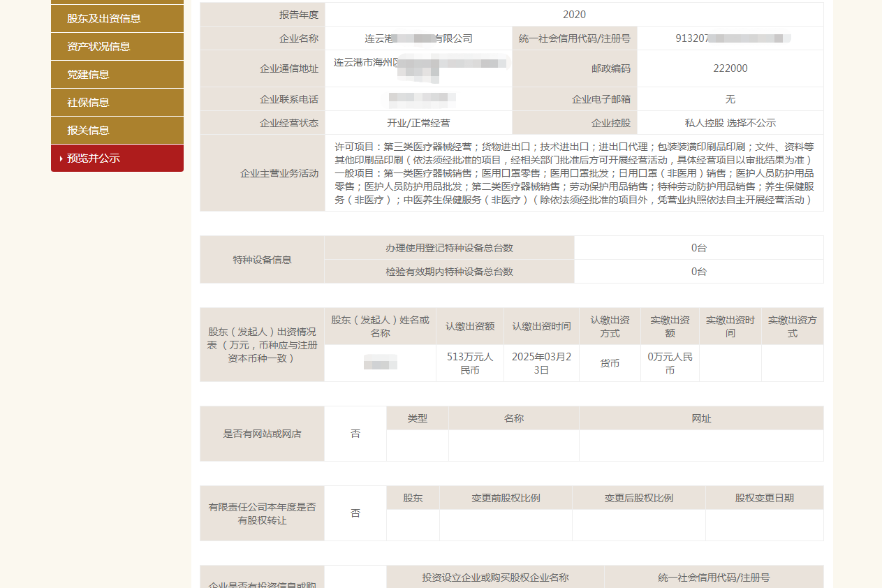Click the 否 answer for equity transfer
Screen dimensions: 882x588
[355, 513]
